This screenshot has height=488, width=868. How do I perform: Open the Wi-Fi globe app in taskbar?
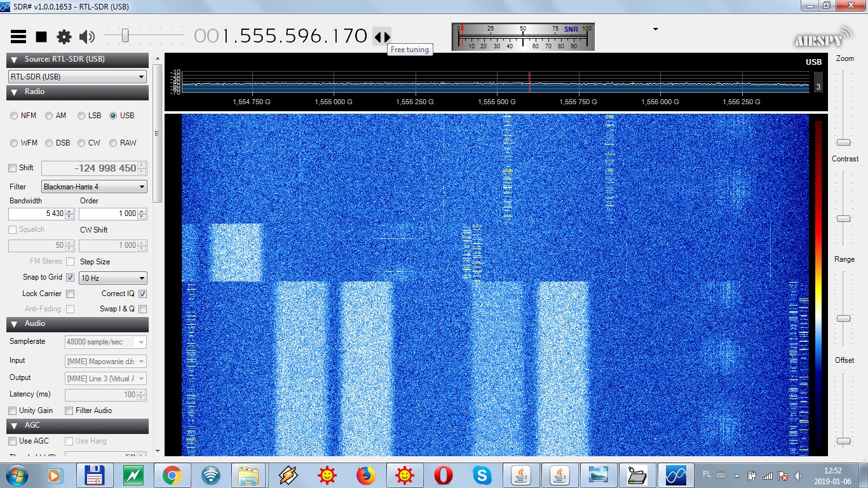pos(211,475)
